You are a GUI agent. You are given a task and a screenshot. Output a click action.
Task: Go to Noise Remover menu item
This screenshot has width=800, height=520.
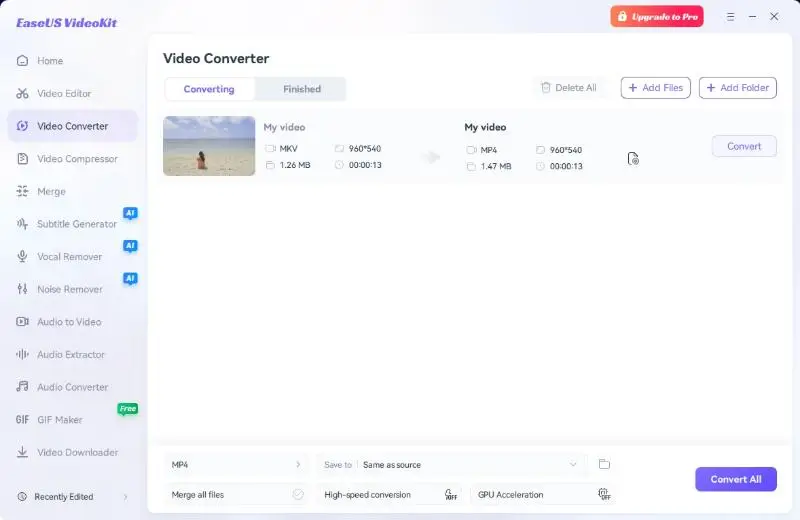coord(73,289)
